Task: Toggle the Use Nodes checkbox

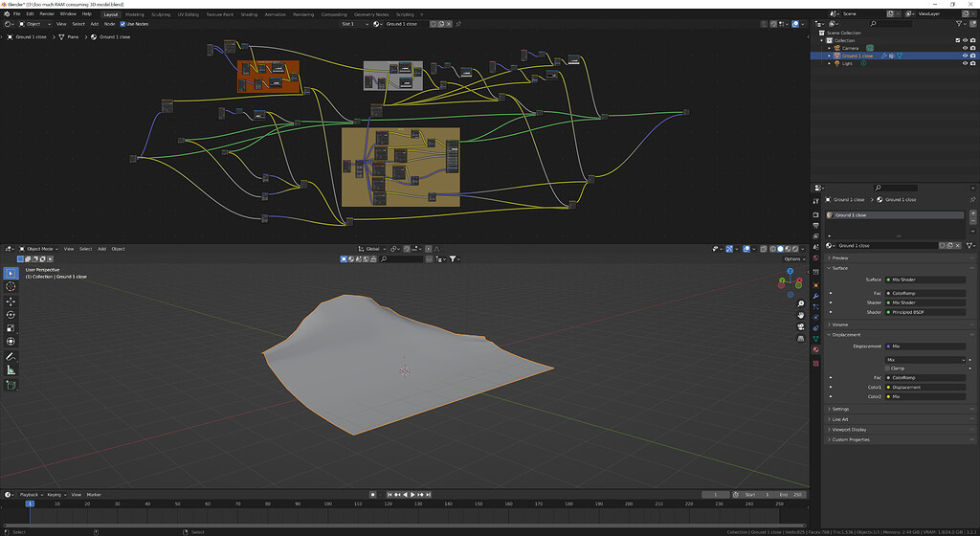Action: [122, 24]
